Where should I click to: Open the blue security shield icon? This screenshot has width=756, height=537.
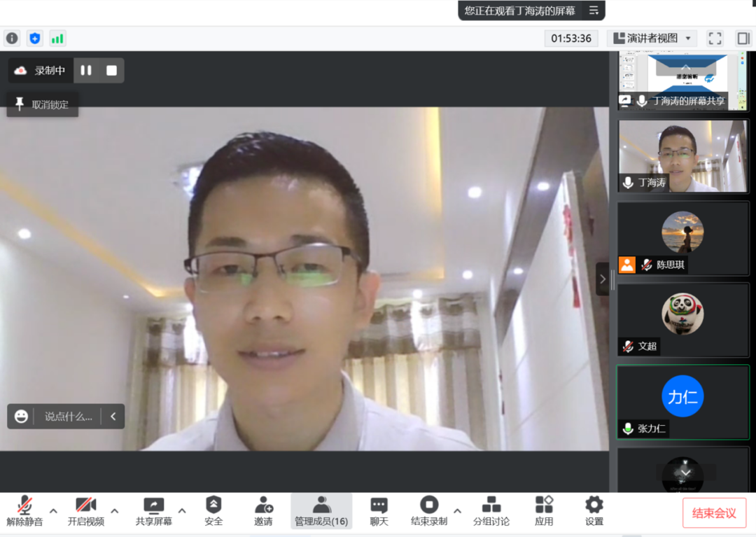[34, 39]
